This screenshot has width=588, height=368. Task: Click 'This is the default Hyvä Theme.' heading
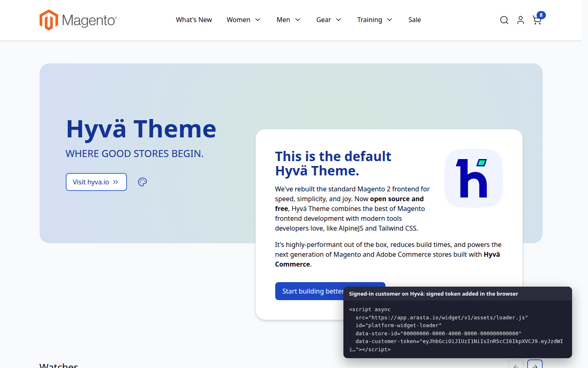coord(333,163)
